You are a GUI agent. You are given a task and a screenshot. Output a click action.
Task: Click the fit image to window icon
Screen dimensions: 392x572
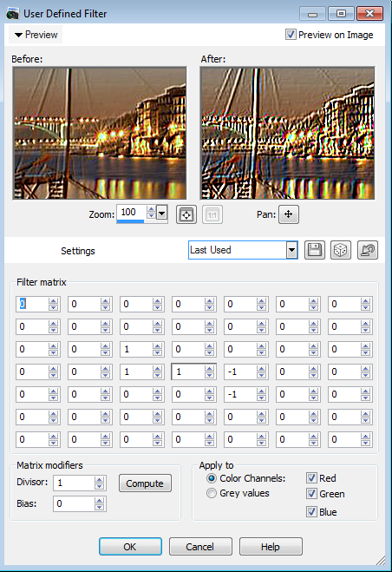point(186,214)
